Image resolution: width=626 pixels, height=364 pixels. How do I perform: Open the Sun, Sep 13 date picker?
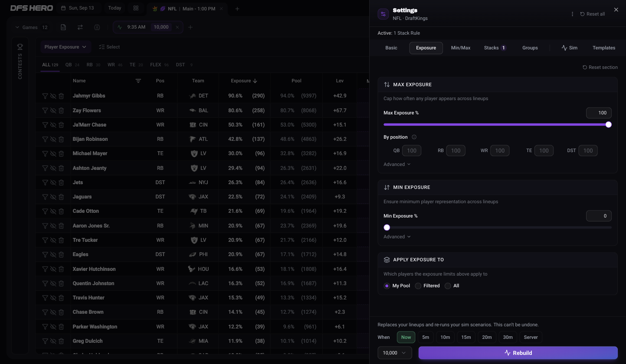[78, 8]
